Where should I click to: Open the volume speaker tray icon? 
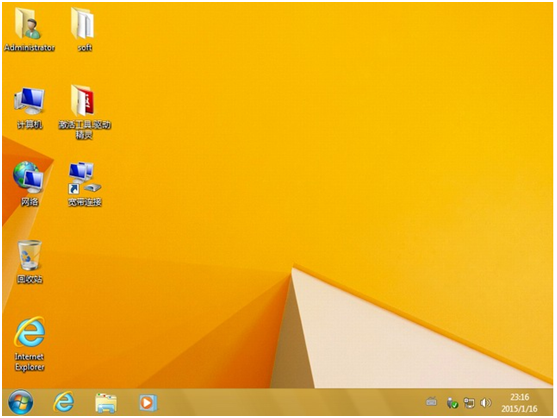pyautogui.click(x=486, y=403)
